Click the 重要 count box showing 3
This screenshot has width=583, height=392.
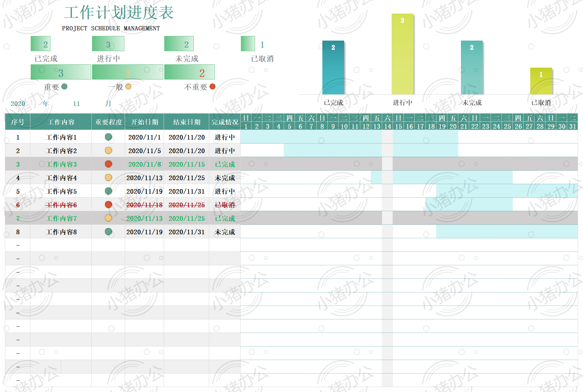click(61, 72)
